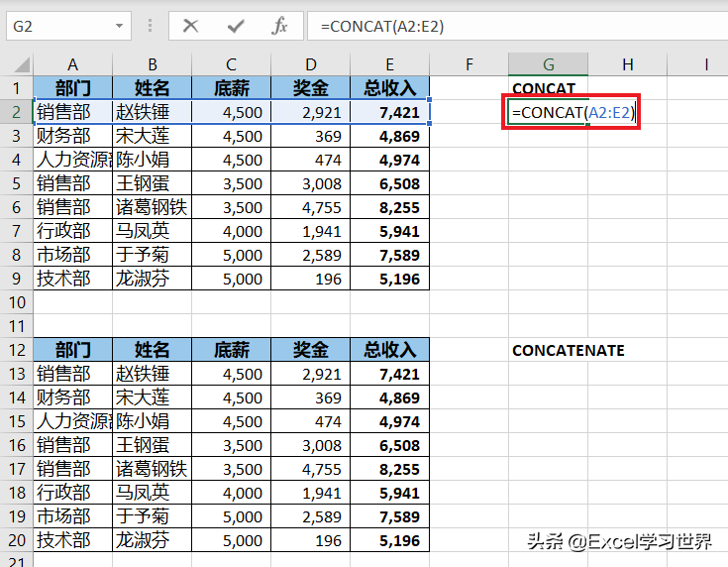
Task: Select row 12 header
Action: click(16, 350)
